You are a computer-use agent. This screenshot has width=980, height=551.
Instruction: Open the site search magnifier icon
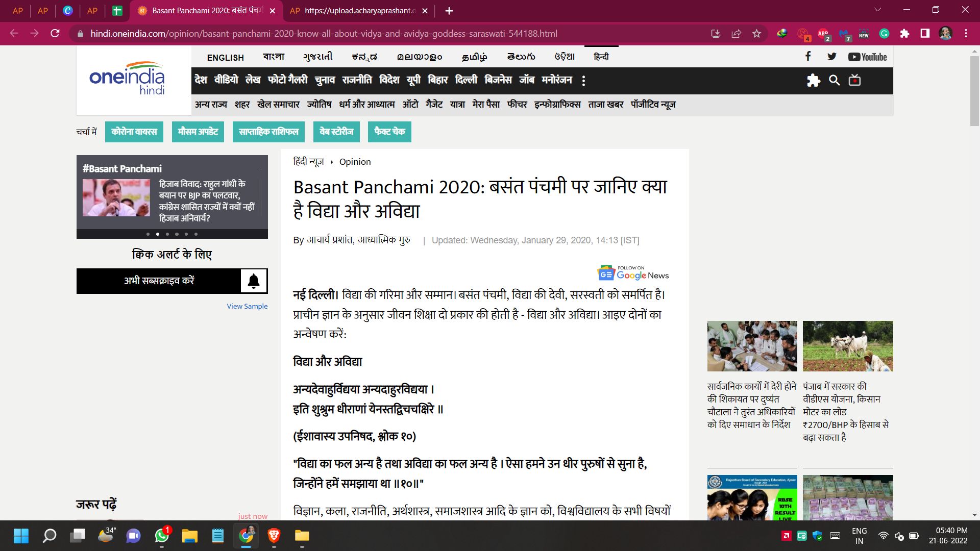click(x=834, y=80)
